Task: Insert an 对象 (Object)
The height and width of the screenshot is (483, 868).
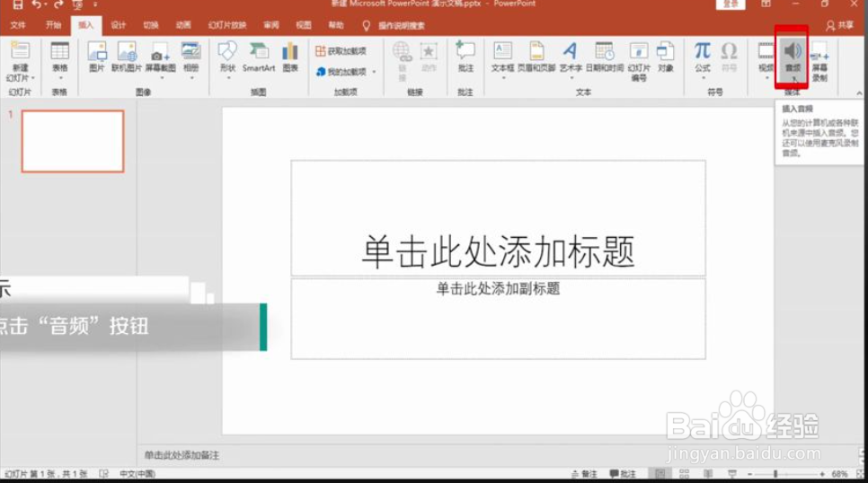Action: tap(666, 57)
